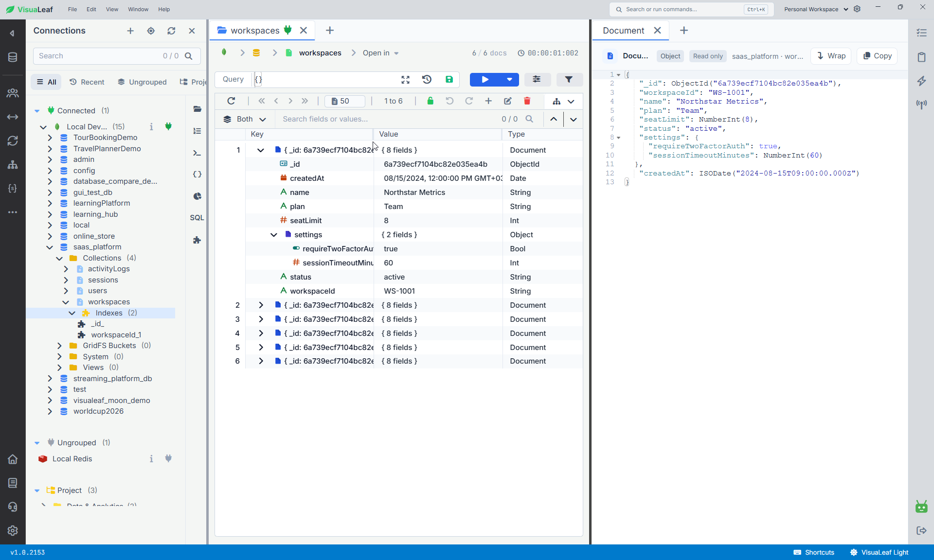934x560 pixels.
Task: Expand the activityLogs collection
Action: tap(66, 269)
